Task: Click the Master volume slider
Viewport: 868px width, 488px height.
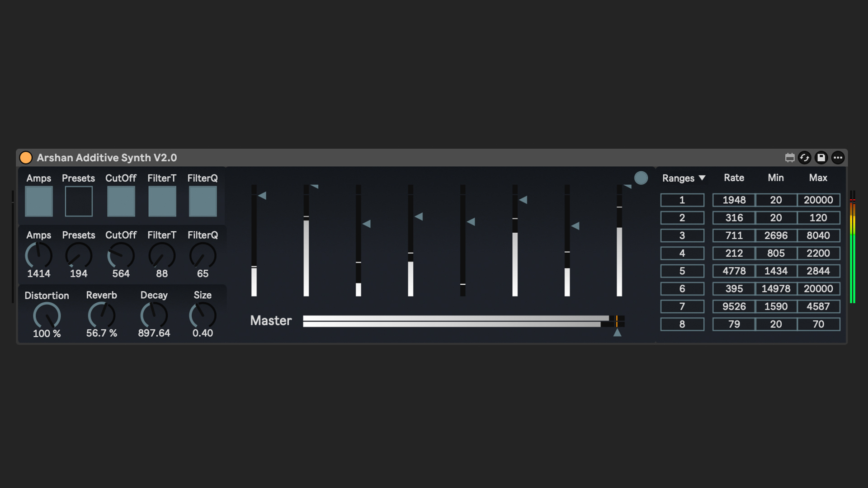Action: pyautogui.click(x=457, y=321)
